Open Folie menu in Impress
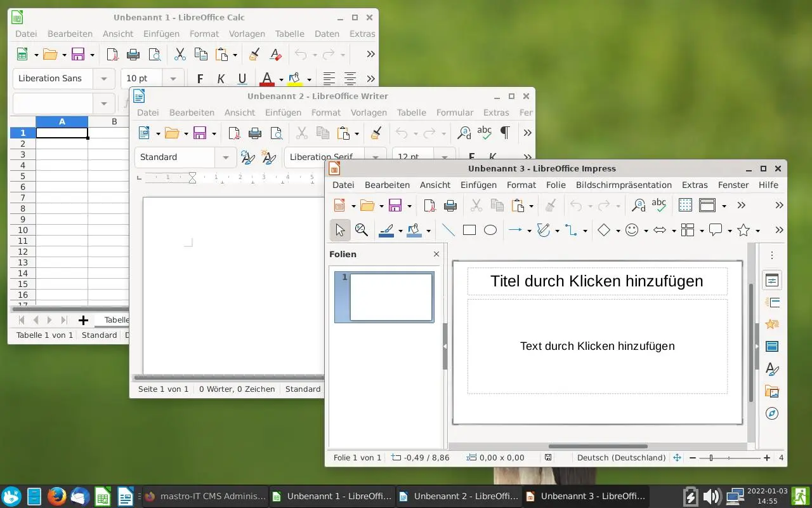This screenshot has width=812, height=508. pos(556,185)
